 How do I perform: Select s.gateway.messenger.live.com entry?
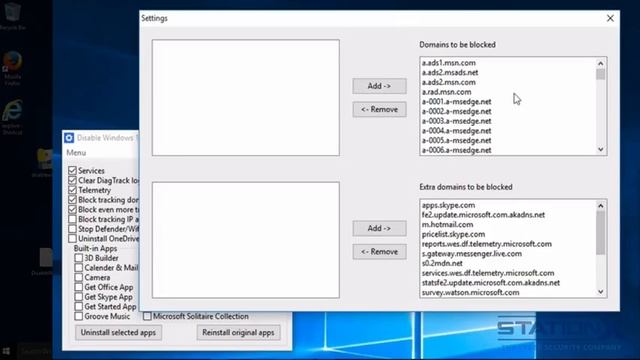tap(471, 254)
